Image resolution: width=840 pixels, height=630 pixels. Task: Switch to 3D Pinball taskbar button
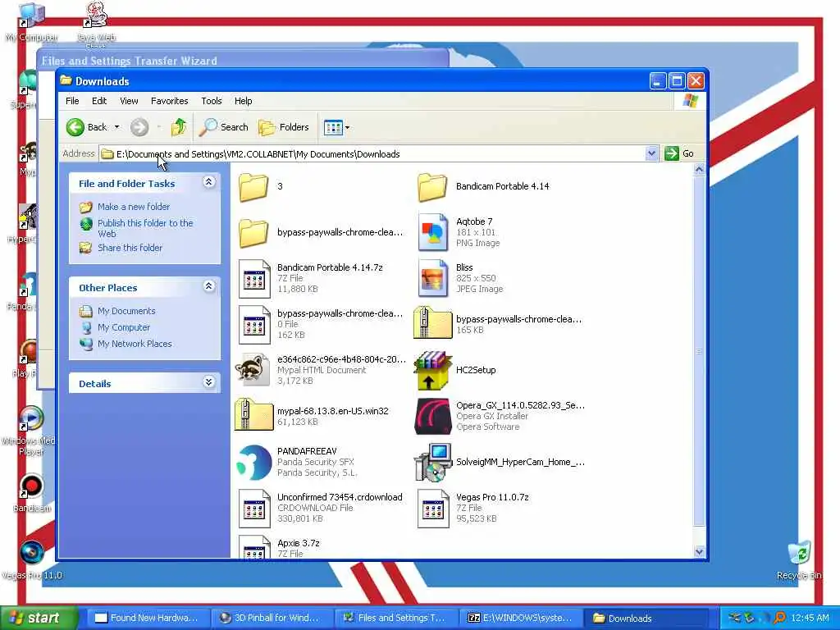pyautogui.click(x=271, y=619)
